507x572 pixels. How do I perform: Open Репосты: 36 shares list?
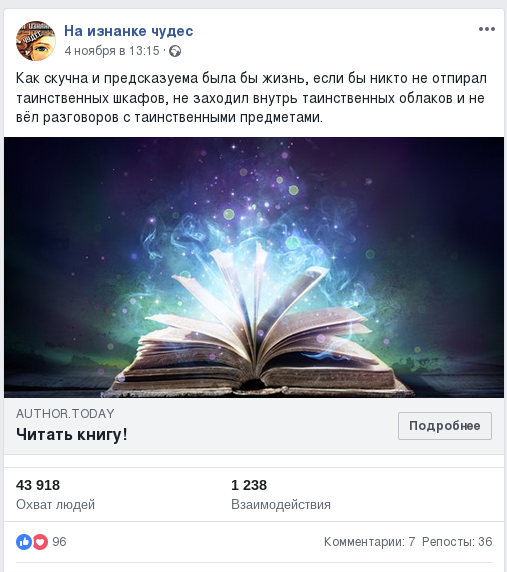click(457, 542)
